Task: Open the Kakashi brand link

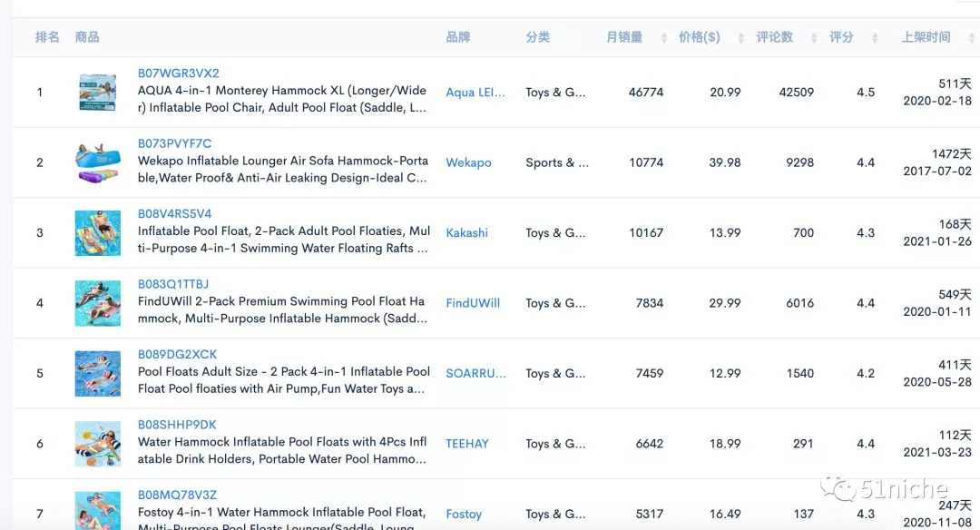Action: point(467,232)
